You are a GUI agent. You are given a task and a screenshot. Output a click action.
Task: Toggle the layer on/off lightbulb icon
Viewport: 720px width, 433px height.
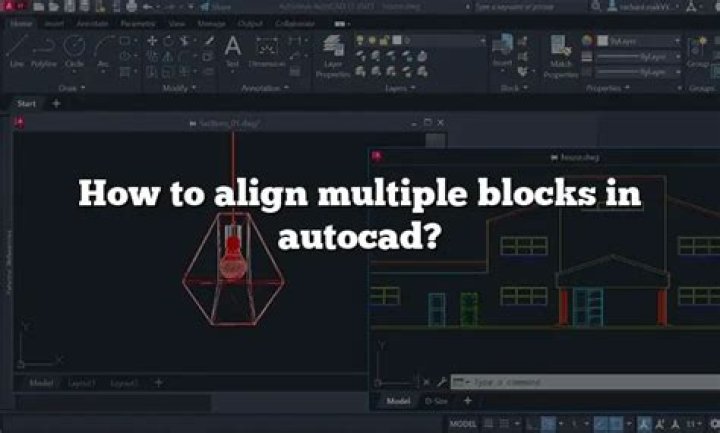pyautogui.click(x=360, y=41)
